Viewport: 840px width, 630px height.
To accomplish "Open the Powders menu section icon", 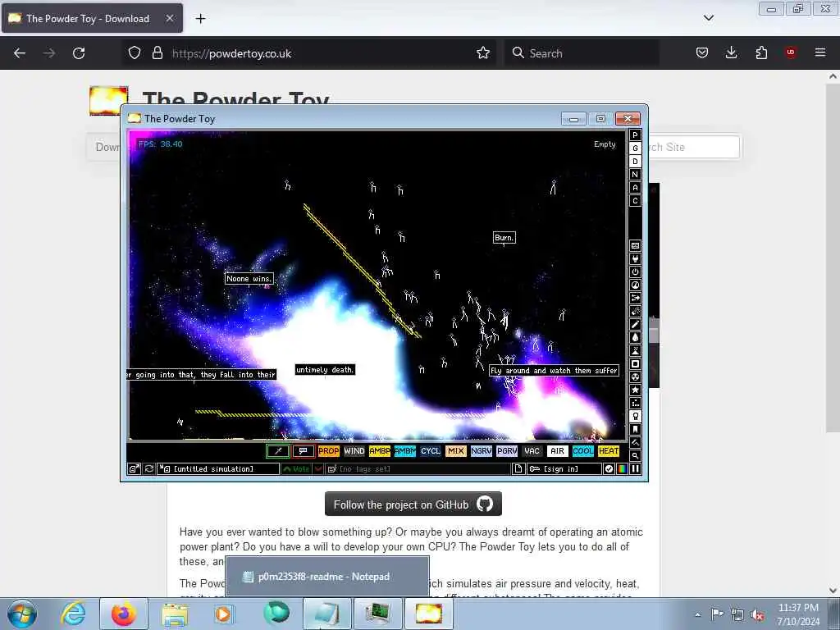I will 635,351.
